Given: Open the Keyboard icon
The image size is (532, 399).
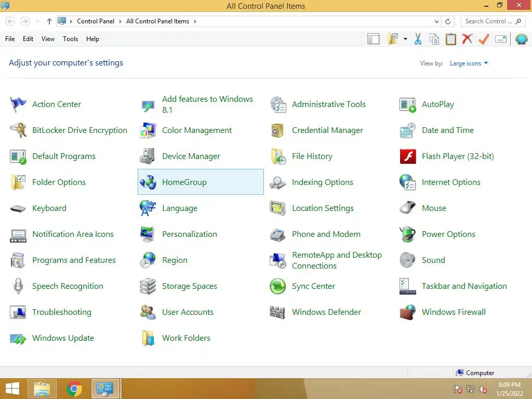Looking at the screenshot, I should (x=18, y=208).
